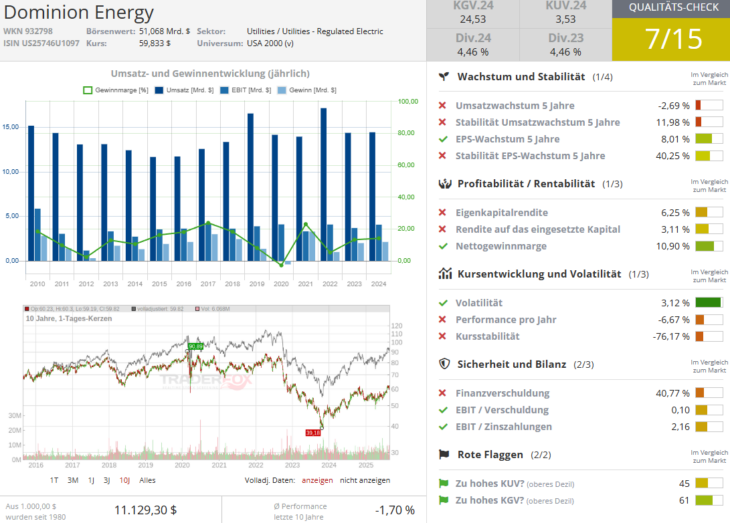Click the green check next to Nettogewinnmarge
Viewport: 730px width, 523px height.
[443, 246]
